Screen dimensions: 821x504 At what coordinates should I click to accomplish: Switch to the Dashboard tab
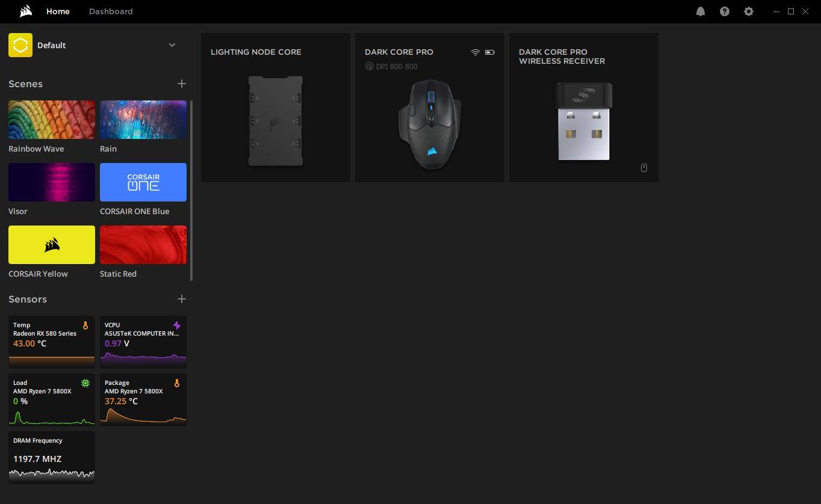tap(111, 11)
